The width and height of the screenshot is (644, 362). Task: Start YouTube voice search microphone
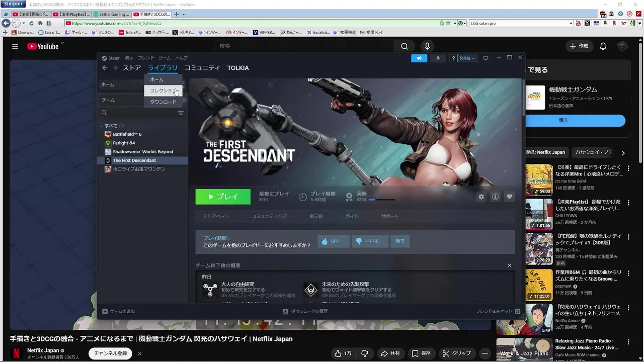tap(427, 46)
